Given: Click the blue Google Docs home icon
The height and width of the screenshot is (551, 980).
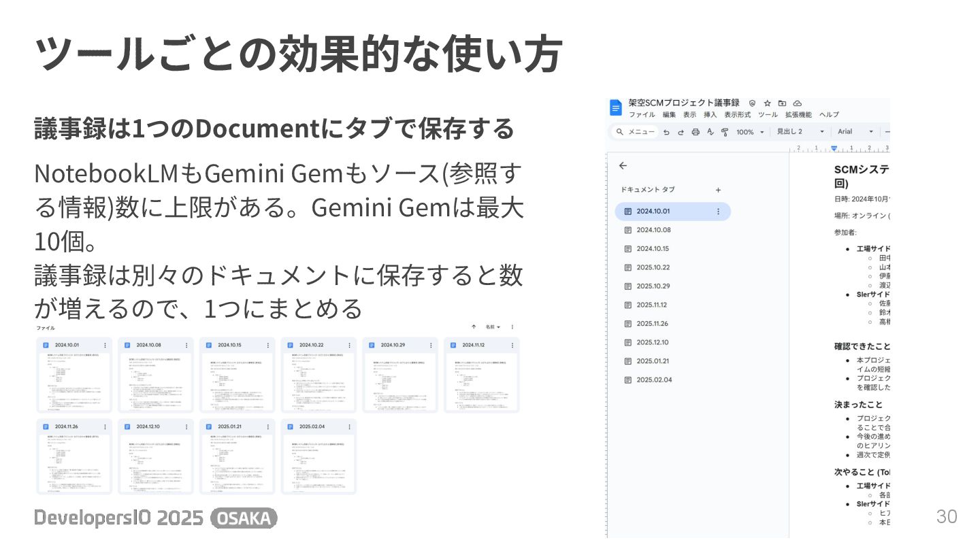Looking at the screenshot, I should point(616,107).
